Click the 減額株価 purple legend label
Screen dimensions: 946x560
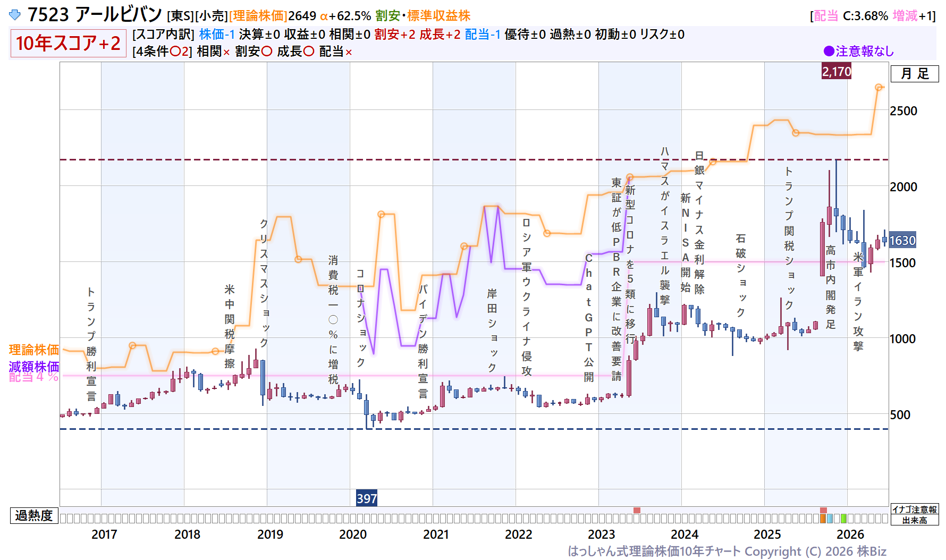tap(34, 367)
